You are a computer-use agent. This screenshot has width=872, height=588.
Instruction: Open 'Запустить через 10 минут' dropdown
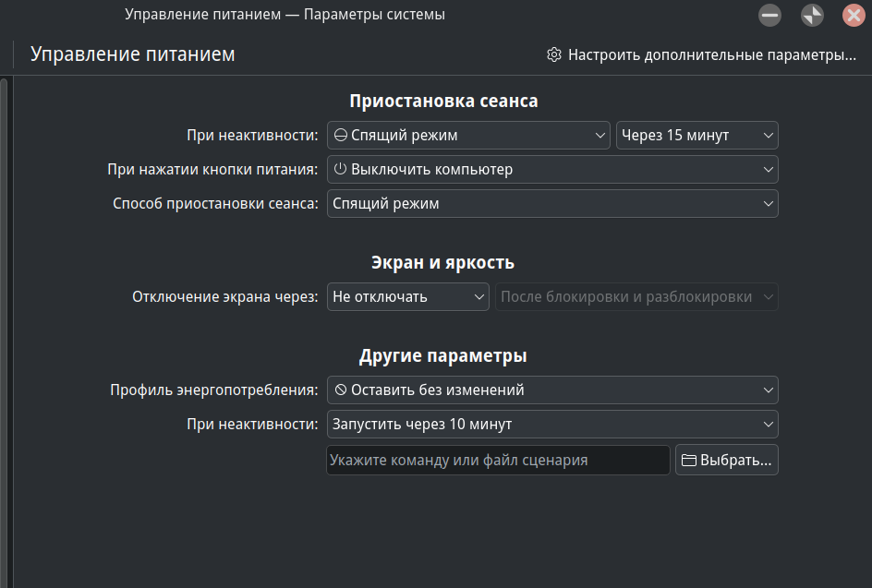(552, 424)
